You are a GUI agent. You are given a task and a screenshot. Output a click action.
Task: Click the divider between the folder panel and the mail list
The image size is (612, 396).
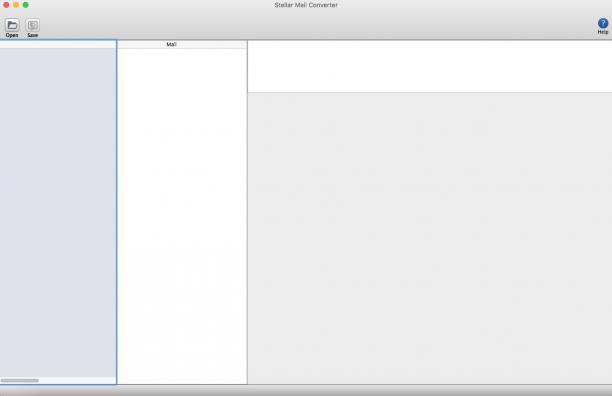click(117, 212)
